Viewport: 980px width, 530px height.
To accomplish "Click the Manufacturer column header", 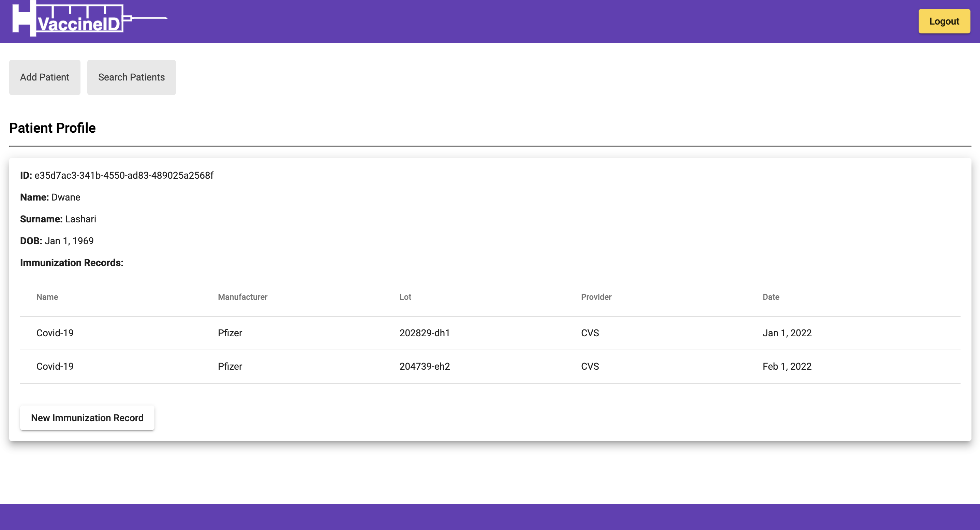I will 242,297.
